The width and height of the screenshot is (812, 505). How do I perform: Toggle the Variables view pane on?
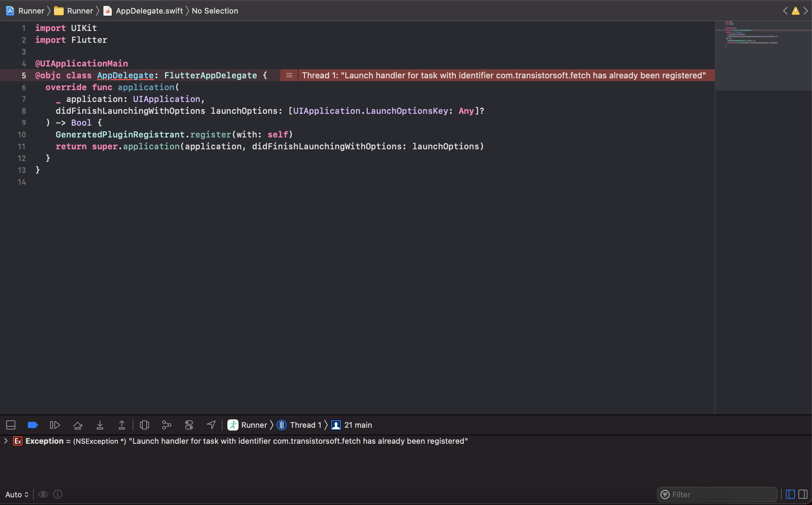click(x=790, y=494)
